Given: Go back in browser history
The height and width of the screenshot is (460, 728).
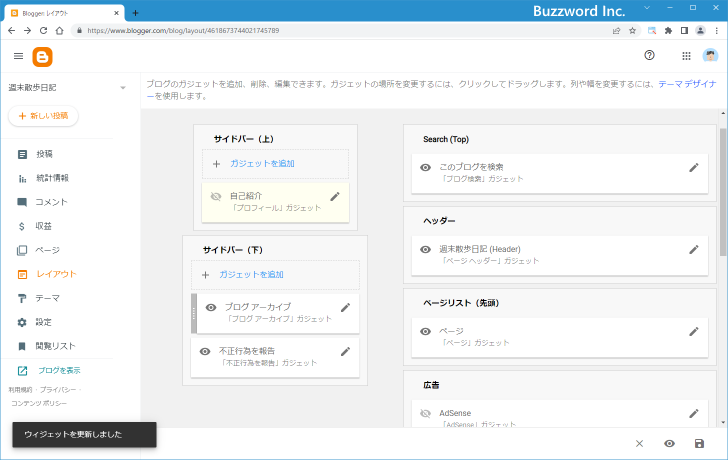Looking at the screenshot, I should [12, 31].
